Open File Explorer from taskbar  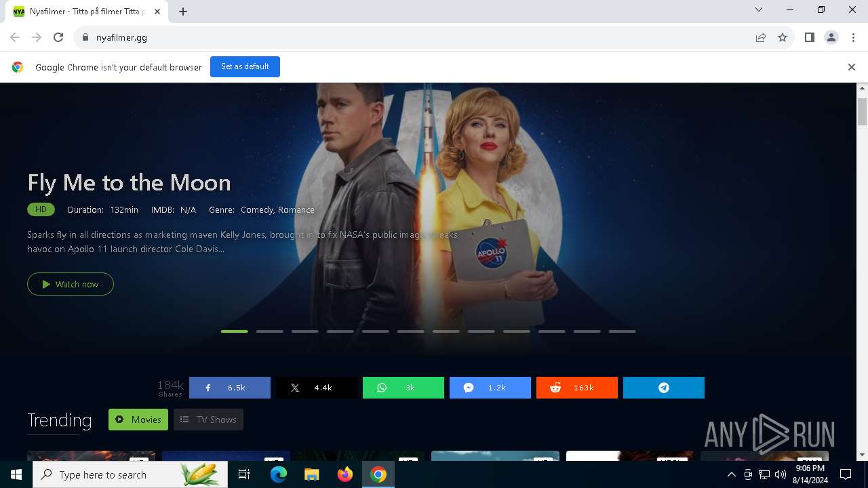[x=311, y=474]
